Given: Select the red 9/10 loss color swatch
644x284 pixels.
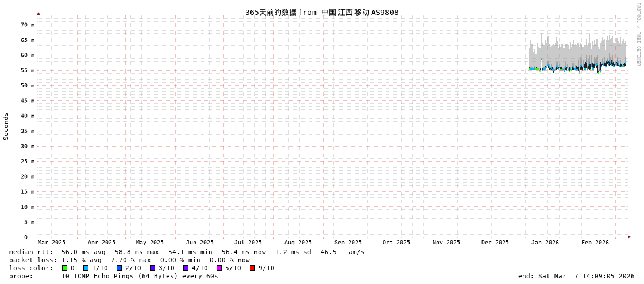Looking at the screenshot, I should (x=253, y=268).
